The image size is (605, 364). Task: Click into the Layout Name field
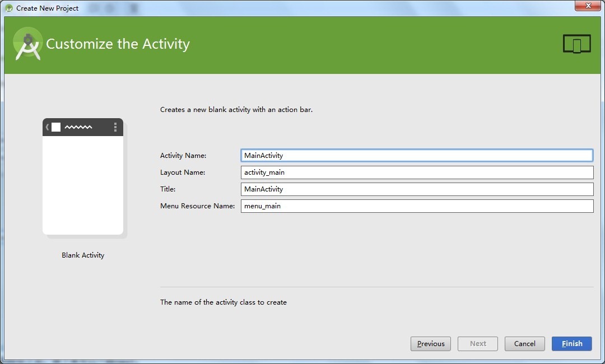416,172
